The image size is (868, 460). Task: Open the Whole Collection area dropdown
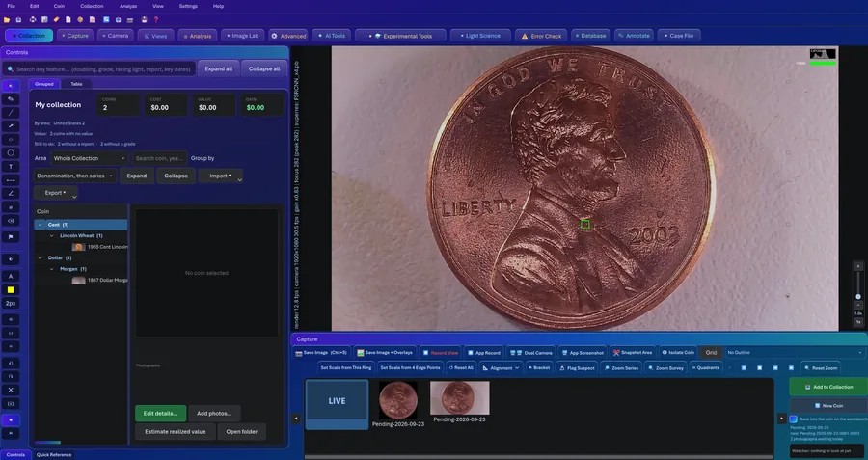point(90,158)
